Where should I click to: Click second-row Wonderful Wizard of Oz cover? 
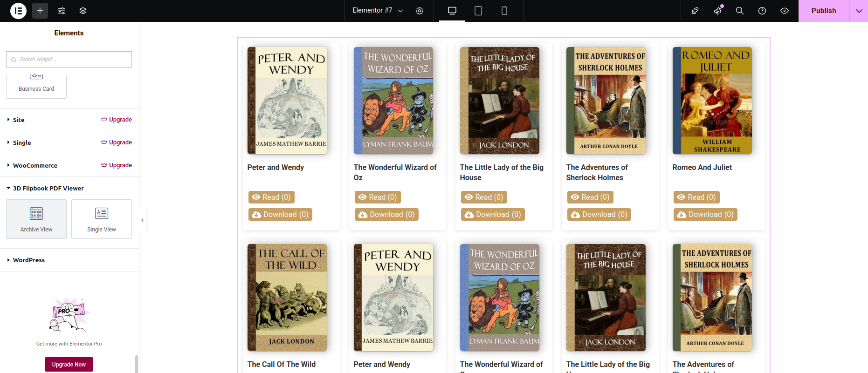click(500, 298)
